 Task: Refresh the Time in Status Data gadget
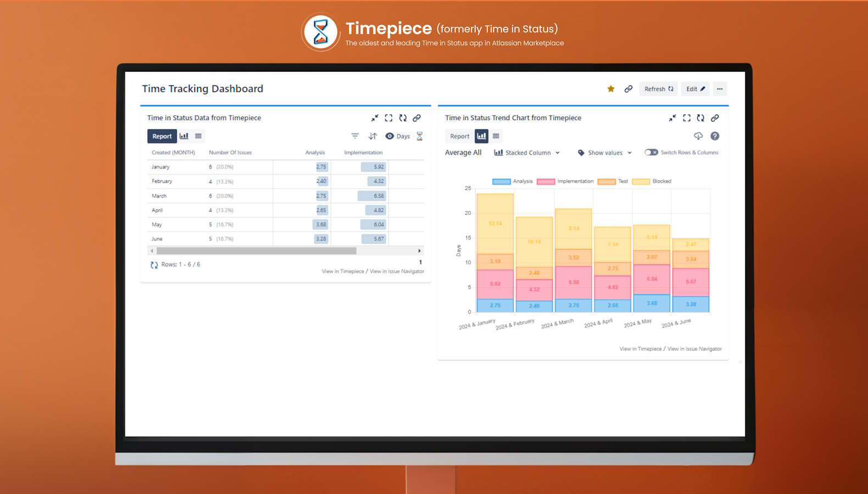click(403, 118)
